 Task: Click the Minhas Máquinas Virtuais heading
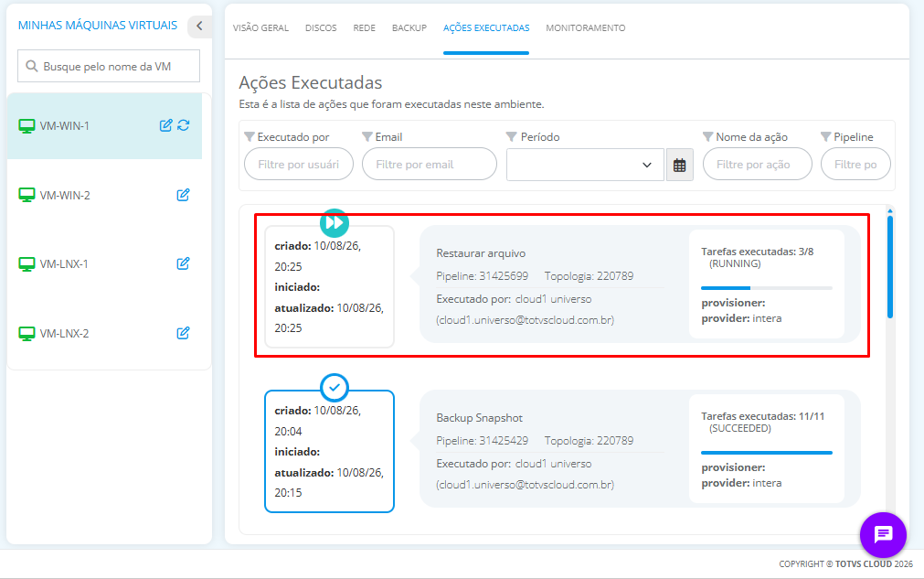point(97,26)
